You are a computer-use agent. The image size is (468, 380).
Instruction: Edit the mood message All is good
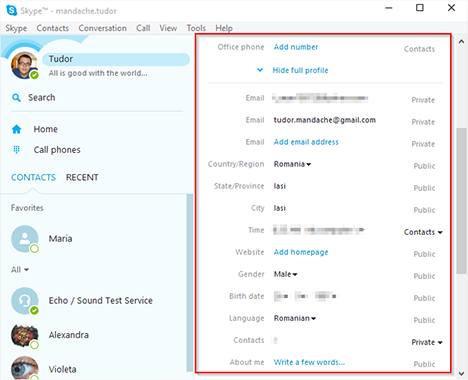(x=98, y=73)
